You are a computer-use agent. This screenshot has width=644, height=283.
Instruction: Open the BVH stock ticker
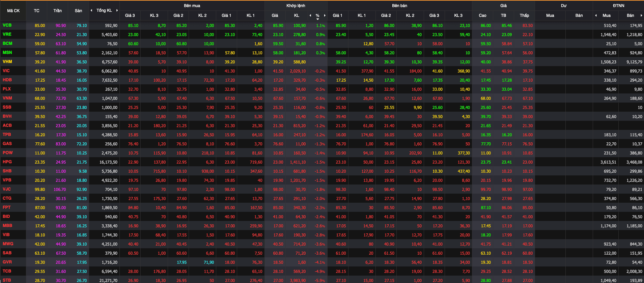[7, 116]
